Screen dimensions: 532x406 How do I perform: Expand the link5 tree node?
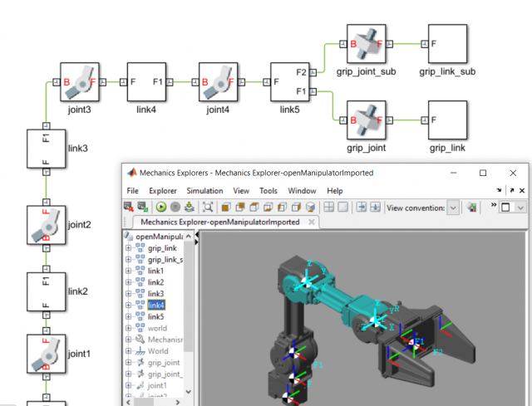point(128,316)
